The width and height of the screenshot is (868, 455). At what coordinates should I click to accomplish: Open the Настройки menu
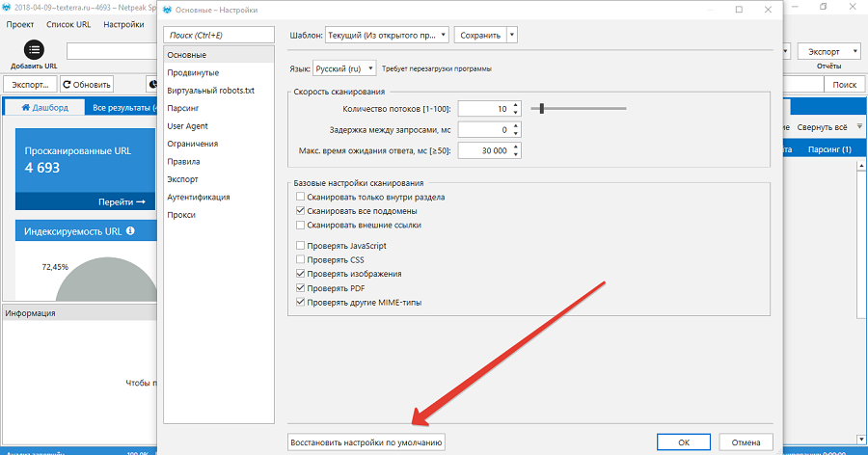pyautogui.click(x=123, y=24)
